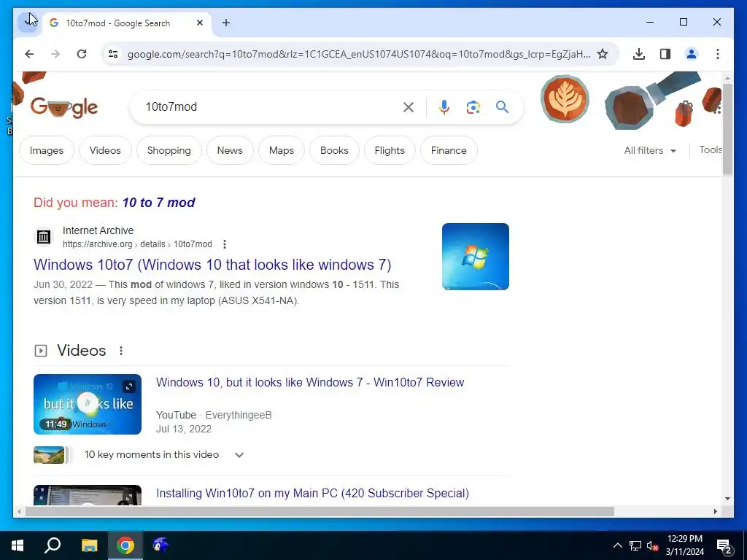
Task: Open 'Installing Win10to7 on my Main PC' link
Action: click(312, 494)
